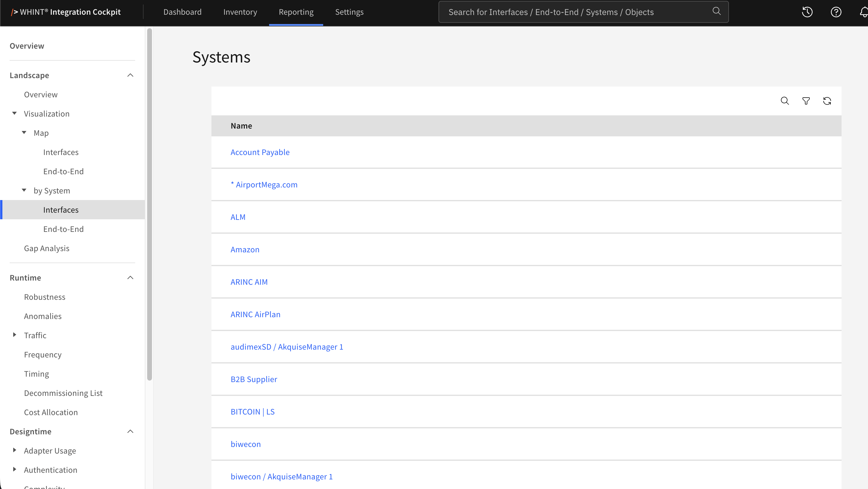Focus the global search input field
Image resolution: width=868 pixels, height=489 pixels.
click(584, 12)
